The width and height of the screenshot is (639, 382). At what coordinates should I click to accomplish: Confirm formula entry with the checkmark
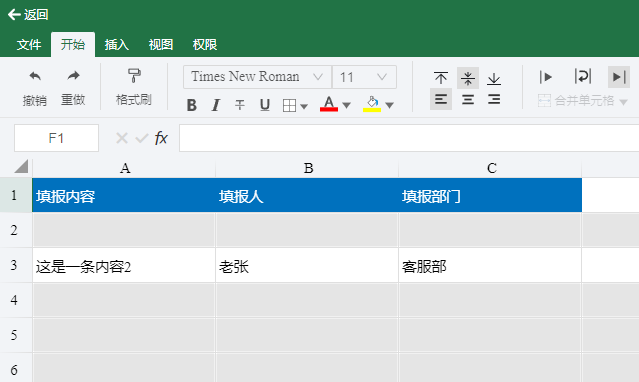pyautogui.click(x=142, y=139)
